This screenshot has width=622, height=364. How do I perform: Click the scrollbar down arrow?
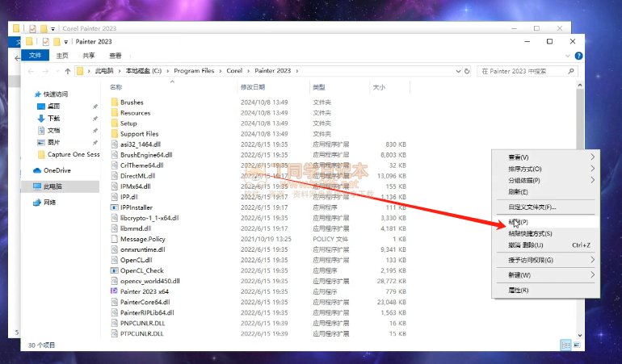[579, 335]
